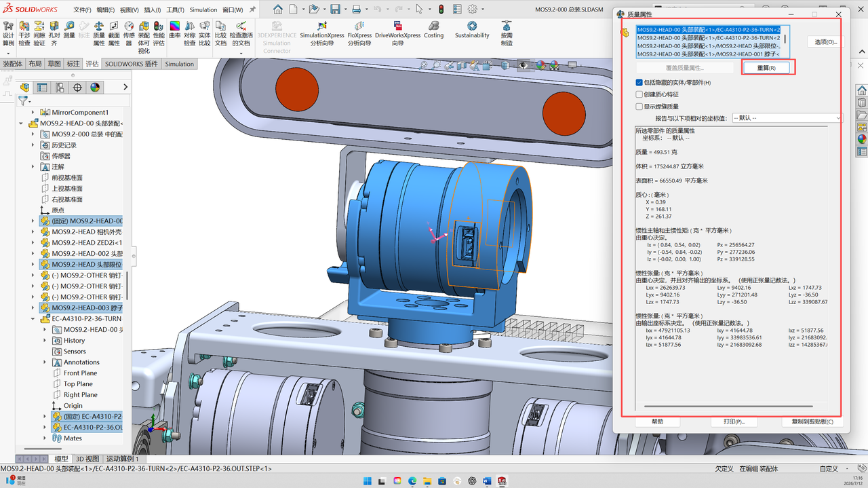
Task: Open the 文件(F) menu
Action: point(82,10)
